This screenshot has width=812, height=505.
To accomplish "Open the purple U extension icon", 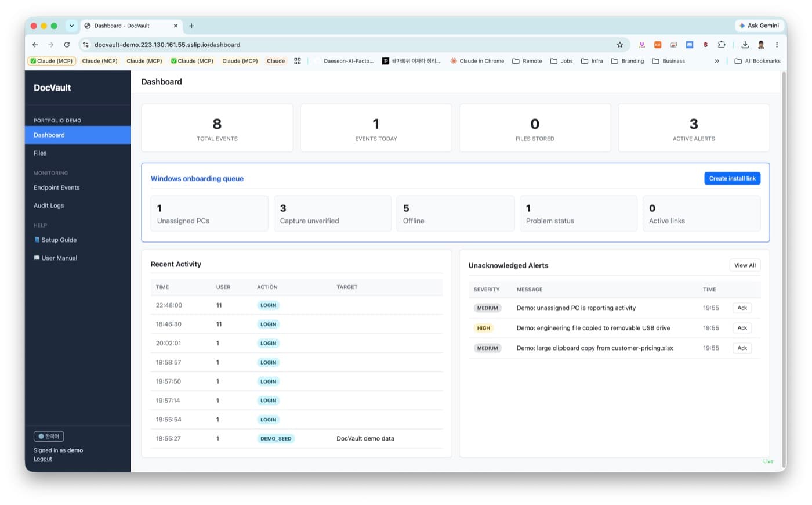I will pos(641,45).
